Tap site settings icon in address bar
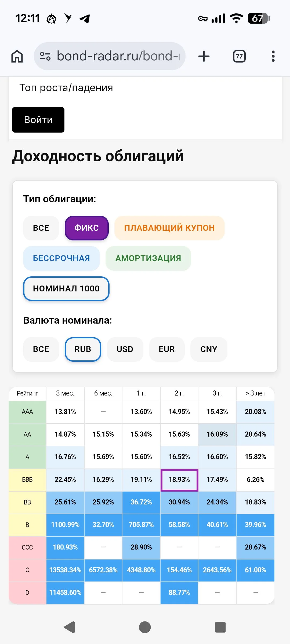The width and height of the screenshot is (290, 644). pos(45,56)
